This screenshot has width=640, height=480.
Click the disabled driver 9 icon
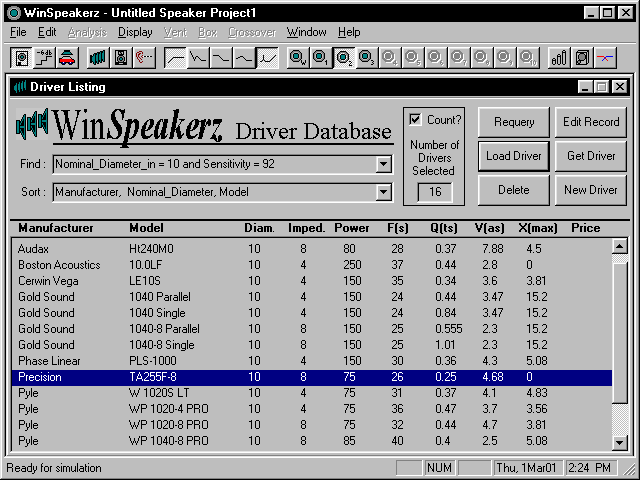point(505,58)
